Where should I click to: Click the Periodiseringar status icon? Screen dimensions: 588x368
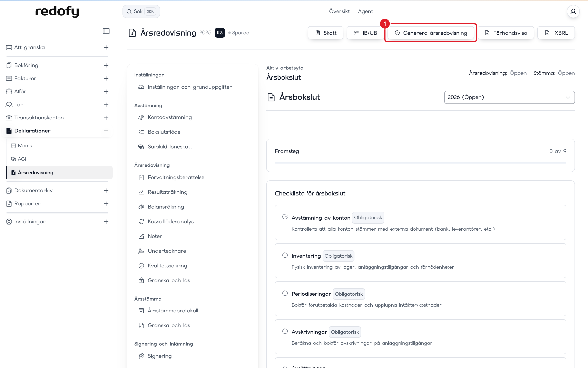pyautogui.click(x=285, y=293)
